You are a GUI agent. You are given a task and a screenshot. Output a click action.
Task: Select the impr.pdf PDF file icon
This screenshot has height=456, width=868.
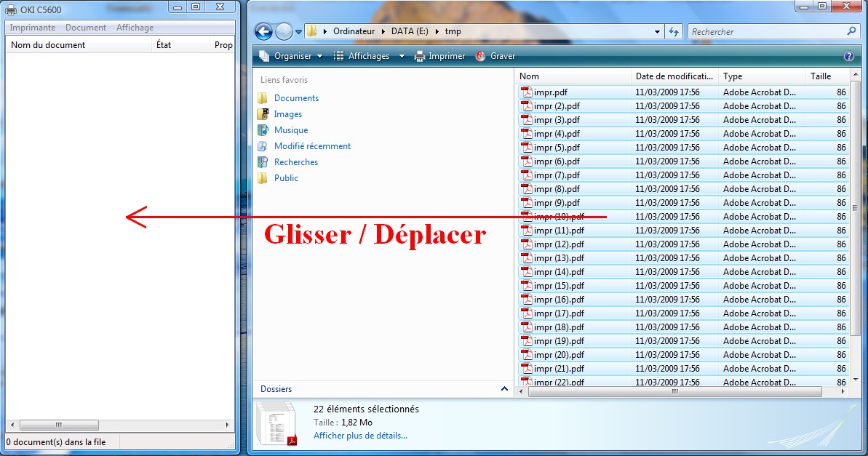pyautogui.click(x=526, y=92)
